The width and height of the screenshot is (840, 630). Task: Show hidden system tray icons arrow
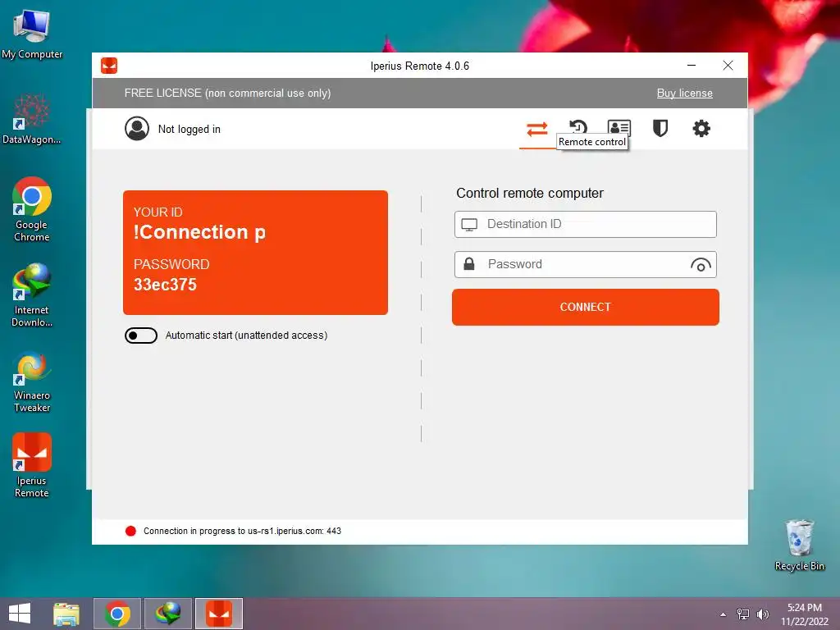(724, 614)
